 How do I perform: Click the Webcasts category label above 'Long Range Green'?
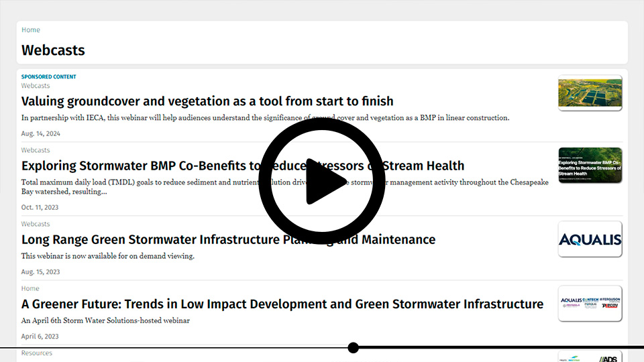(x=36, y=224)
